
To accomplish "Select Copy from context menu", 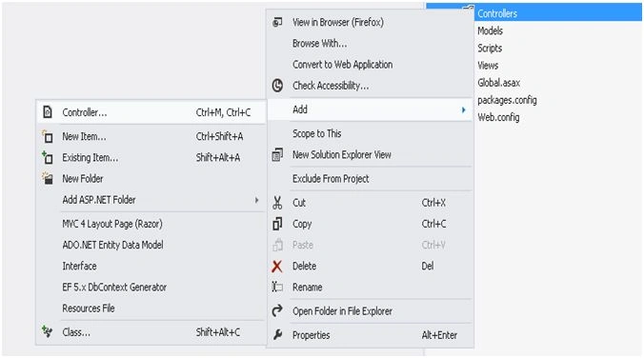I will (x=370, y=224).
